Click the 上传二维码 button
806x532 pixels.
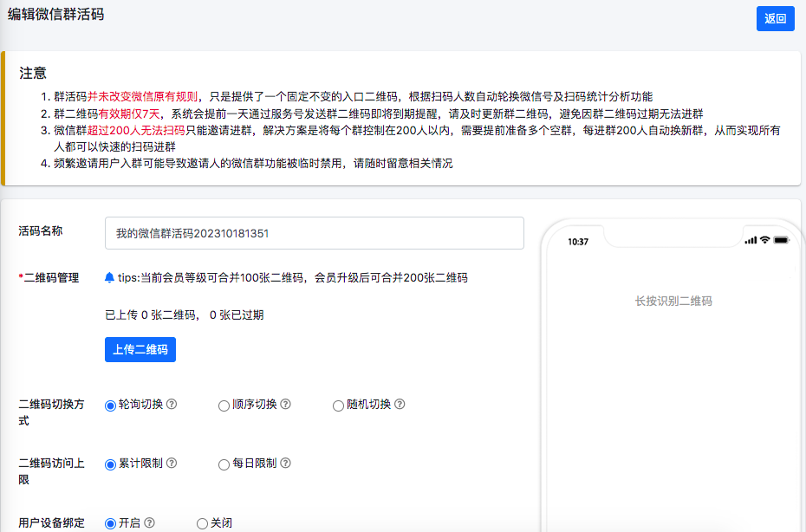tap(140, 350)
